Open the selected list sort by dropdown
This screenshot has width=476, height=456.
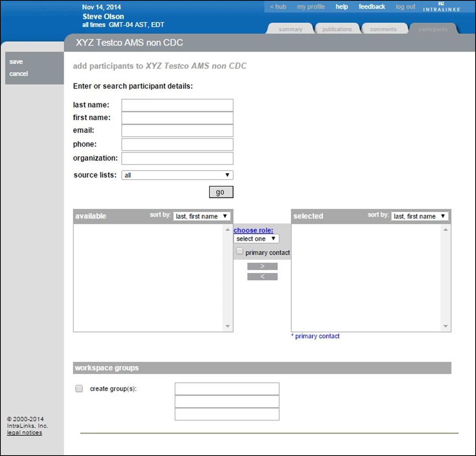(419, 216)
